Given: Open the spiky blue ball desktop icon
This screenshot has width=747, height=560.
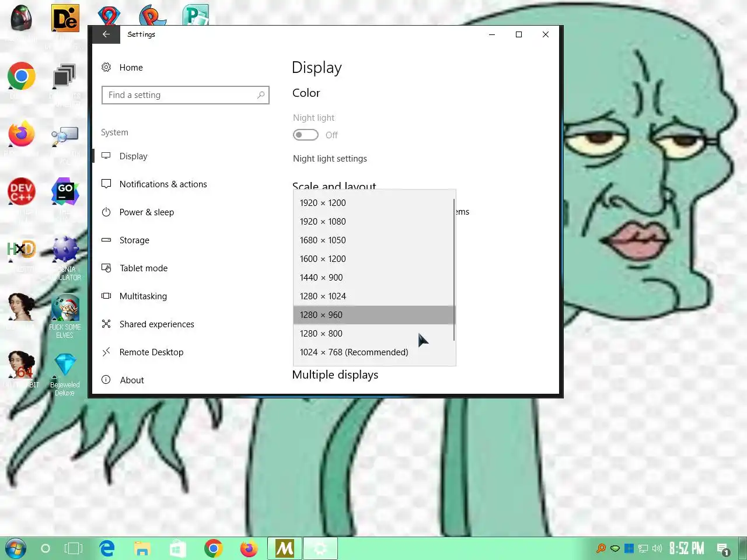Looking at the screenshot, I should pos(65,250).
